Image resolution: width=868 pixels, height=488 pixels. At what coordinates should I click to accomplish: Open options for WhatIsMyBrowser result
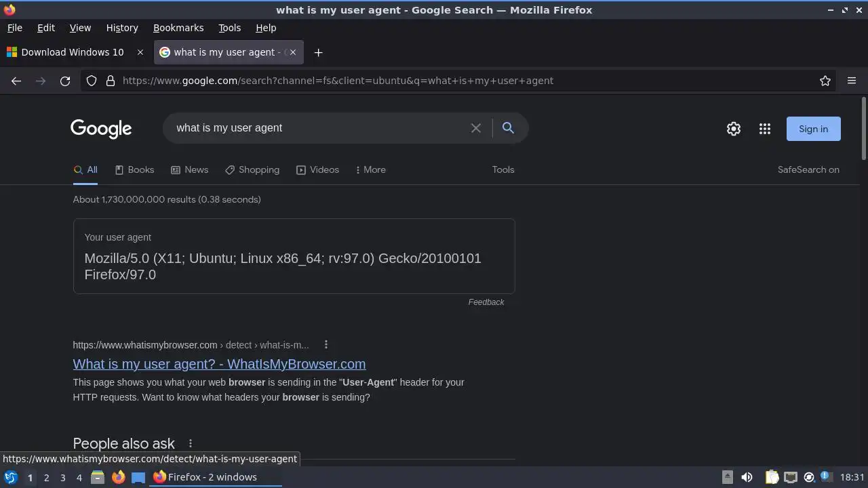(326, 344)
